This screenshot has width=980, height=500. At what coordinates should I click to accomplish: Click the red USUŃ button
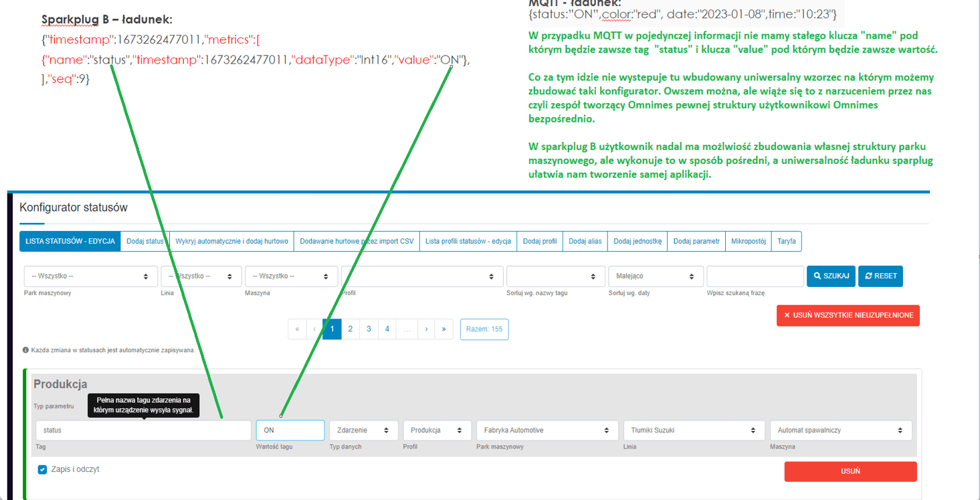coord(850,471)
